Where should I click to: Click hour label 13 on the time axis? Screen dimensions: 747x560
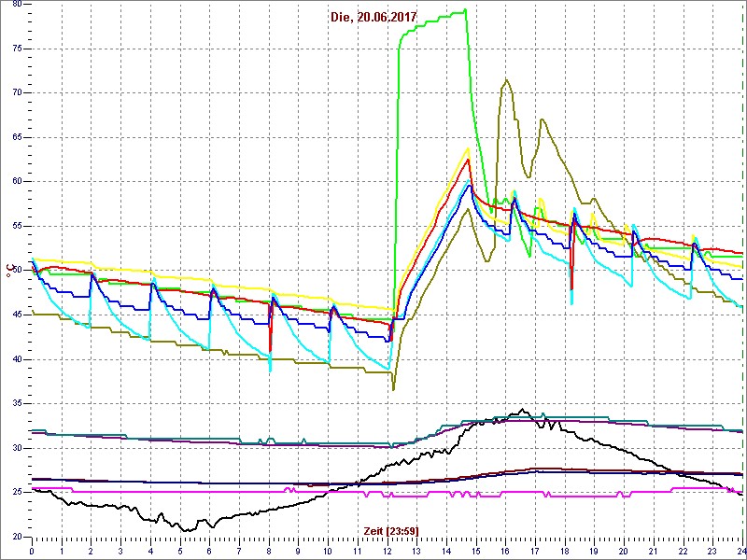tap(416, 552)
